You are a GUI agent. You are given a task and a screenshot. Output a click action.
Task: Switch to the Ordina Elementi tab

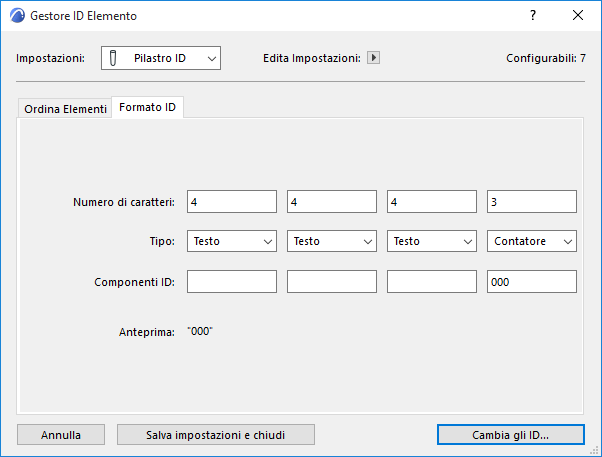coord(65,109)
